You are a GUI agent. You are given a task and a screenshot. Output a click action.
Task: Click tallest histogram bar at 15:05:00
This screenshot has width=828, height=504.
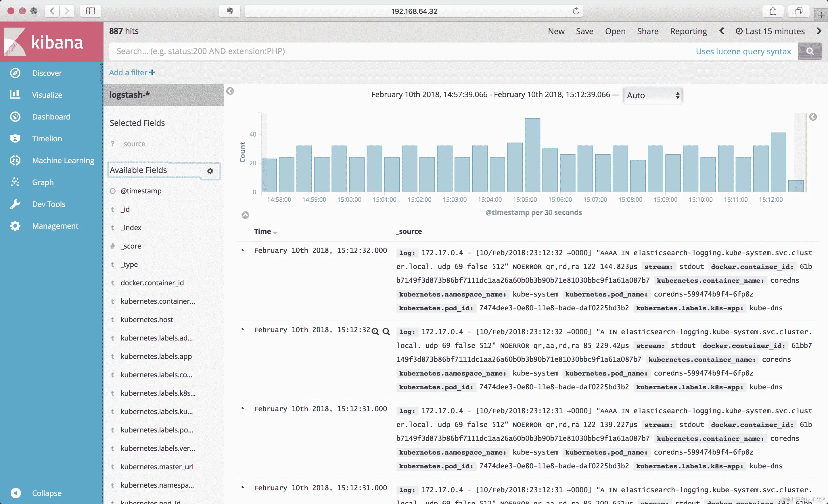pos(532,155)
